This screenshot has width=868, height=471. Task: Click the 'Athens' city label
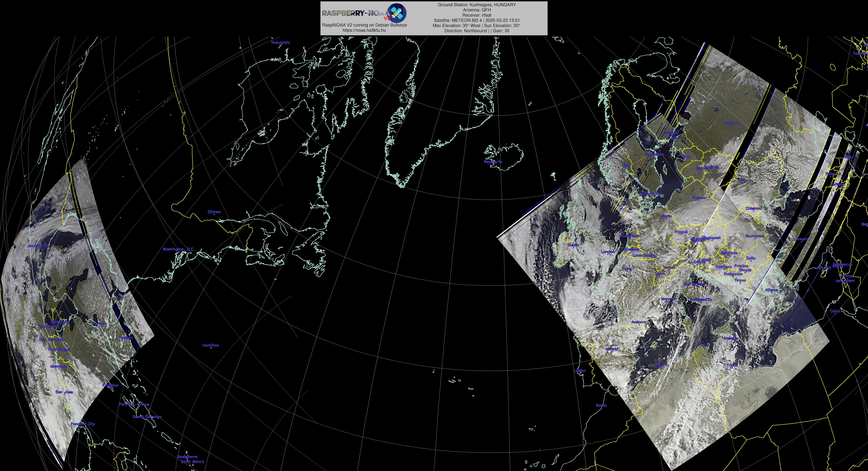coord(771,290)
